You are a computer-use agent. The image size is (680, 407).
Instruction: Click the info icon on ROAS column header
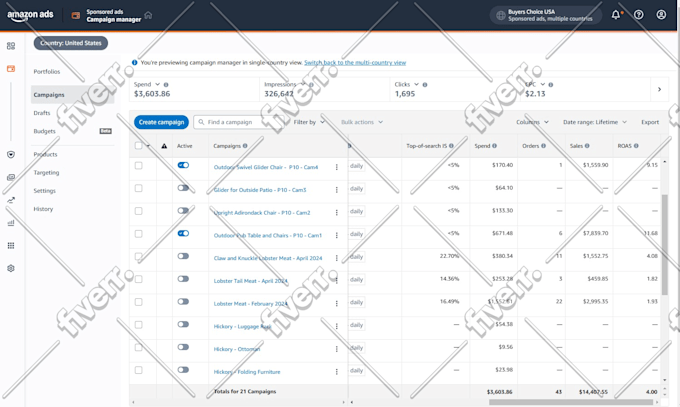point(636,146)
